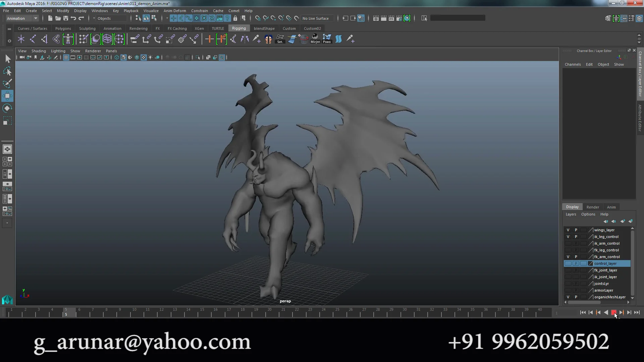Open the Anim Deform menu

point(175,11)
